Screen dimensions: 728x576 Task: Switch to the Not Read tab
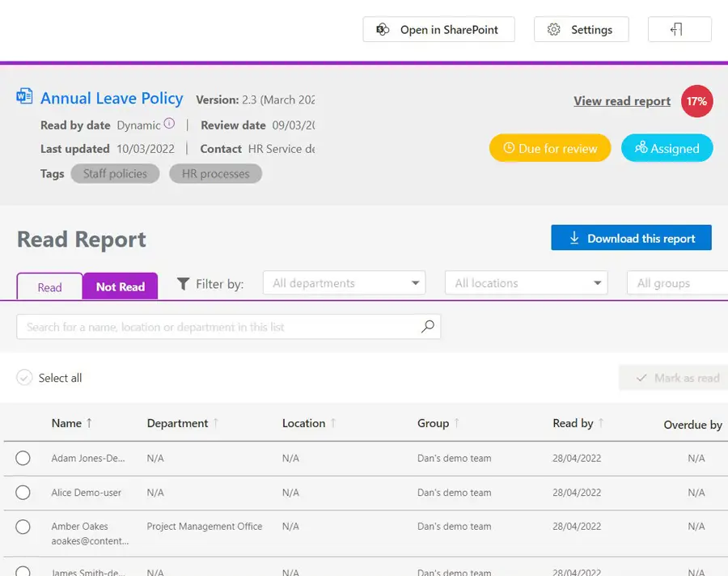coord(121,286)
